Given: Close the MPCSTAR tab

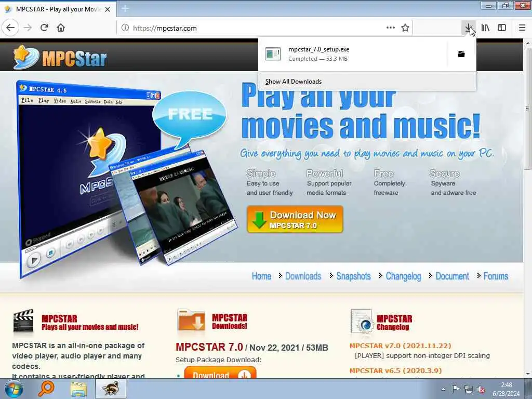Looking at the screenshot, I should 108,9.
